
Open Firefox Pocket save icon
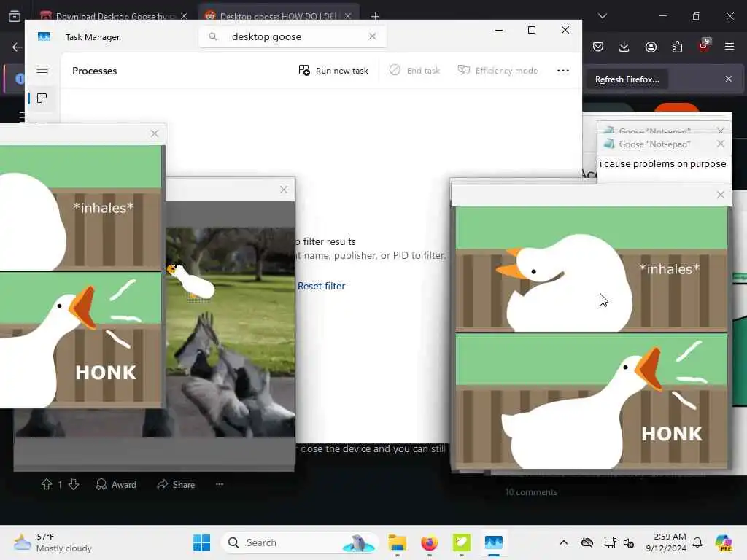(598, 47)
